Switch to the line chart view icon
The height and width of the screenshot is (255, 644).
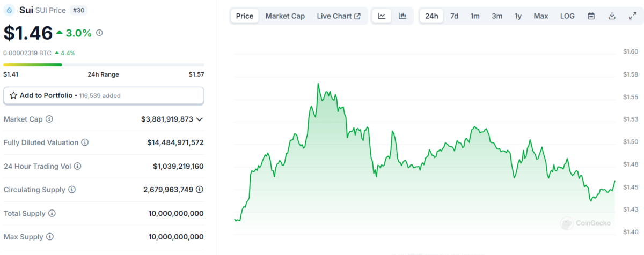pos(382,16)
